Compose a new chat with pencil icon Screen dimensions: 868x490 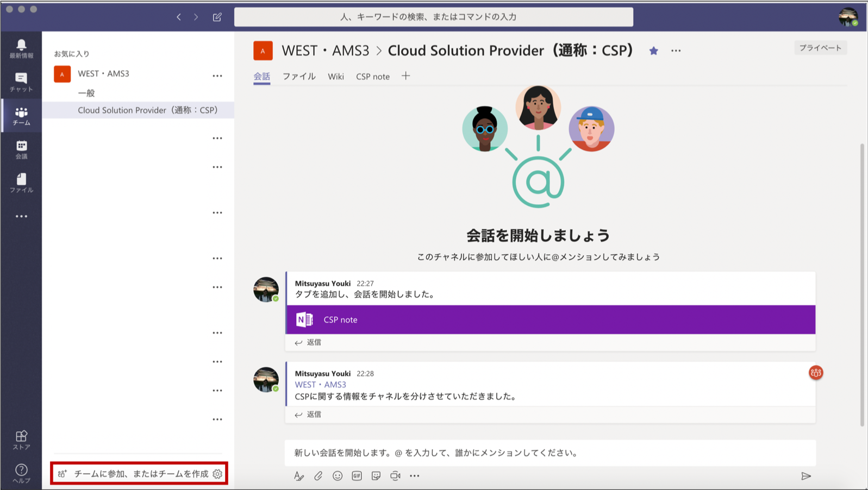coord(217,17)
